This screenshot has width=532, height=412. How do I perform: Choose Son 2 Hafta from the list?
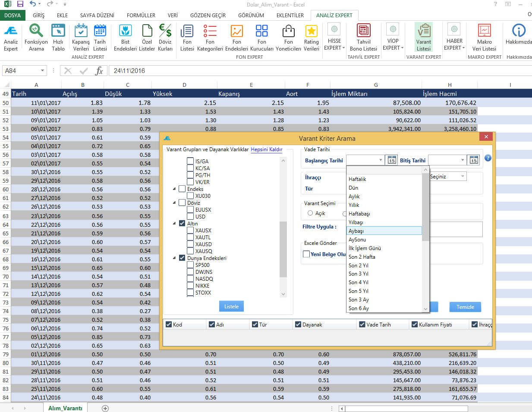384,257
